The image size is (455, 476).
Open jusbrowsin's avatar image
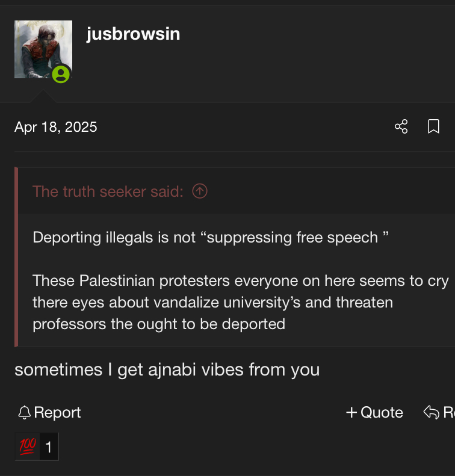click(39, 48)
